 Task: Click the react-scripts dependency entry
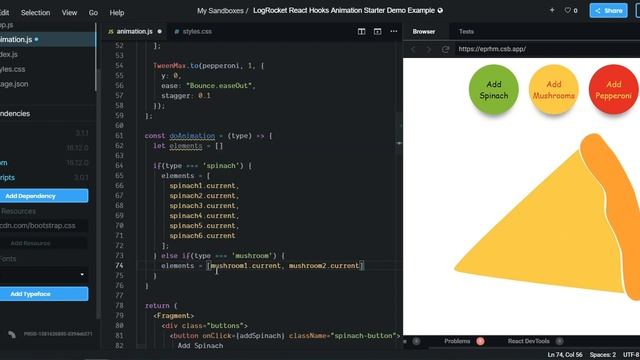coord(44,178)
